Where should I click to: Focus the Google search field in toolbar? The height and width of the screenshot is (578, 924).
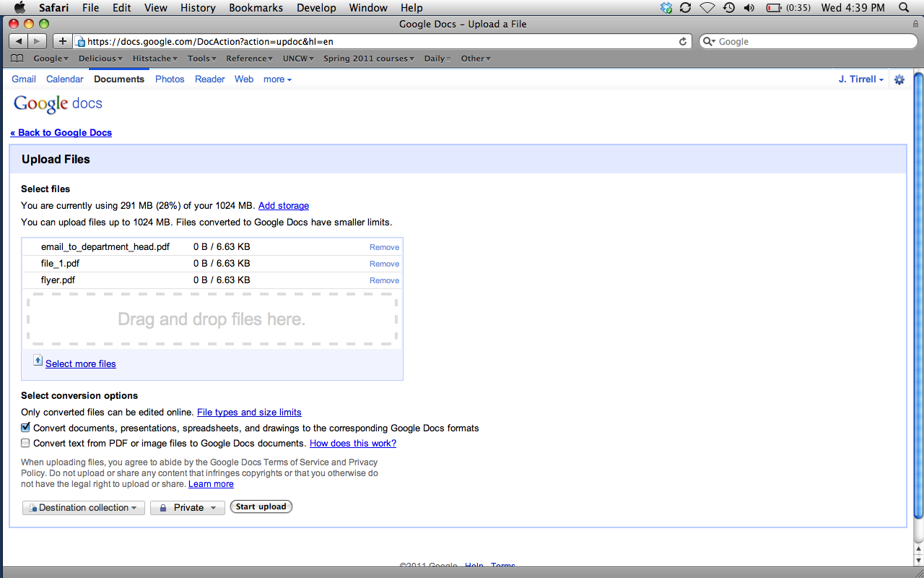807,41
